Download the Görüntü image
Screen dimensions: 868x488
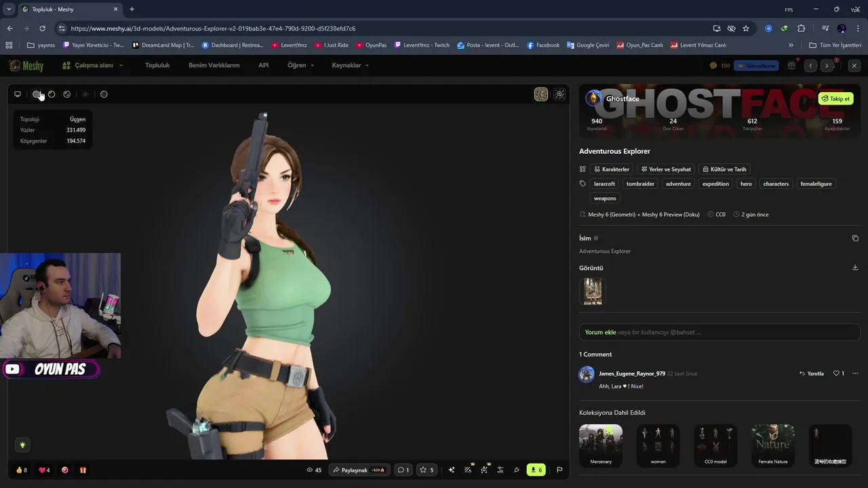pyautogui.click(x=855, y=267)
